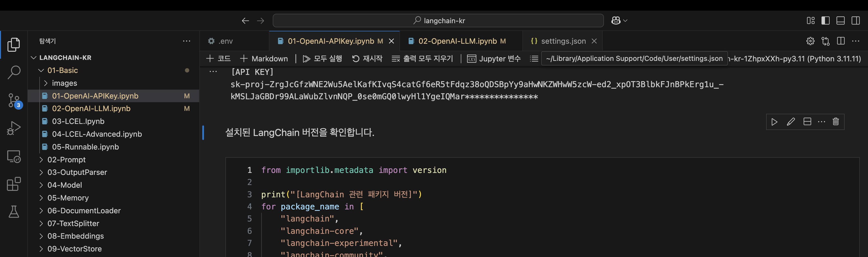
Task: Open 01-OpenAI-APIKey.ipynb in explorer
Action: coord(113,96)
